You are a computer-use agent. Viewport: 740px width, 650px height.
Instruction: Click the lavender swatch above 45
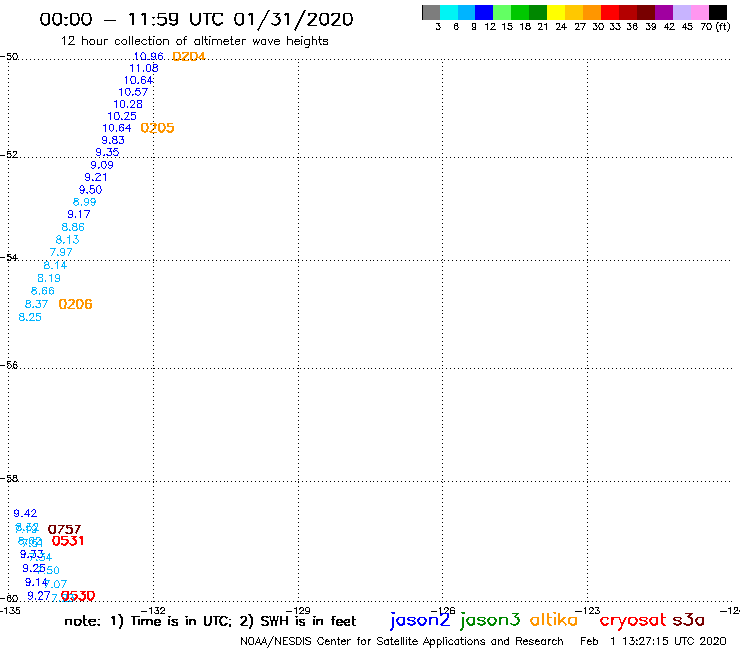(681, 12)
